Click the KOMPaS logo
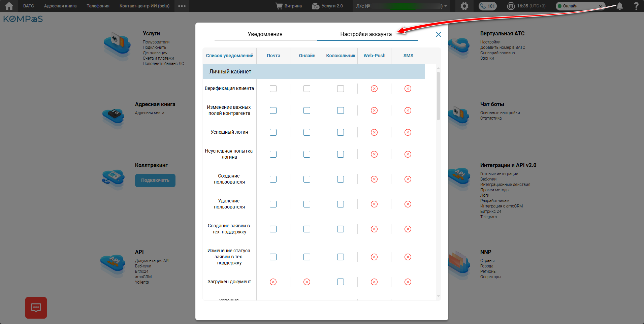This screenshot has width=644, height=324. (x=23, y=19)
